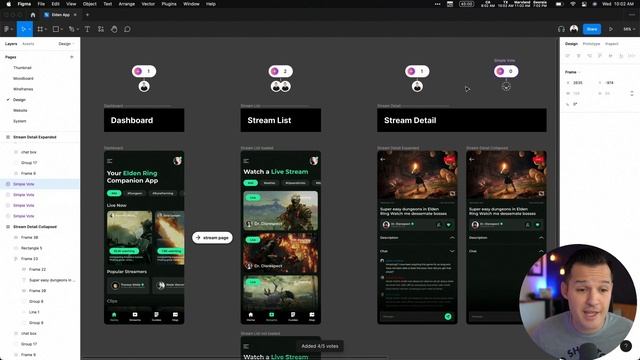Open Pen tool options arrow
640x360 pixels.
[x=77, y=29]
